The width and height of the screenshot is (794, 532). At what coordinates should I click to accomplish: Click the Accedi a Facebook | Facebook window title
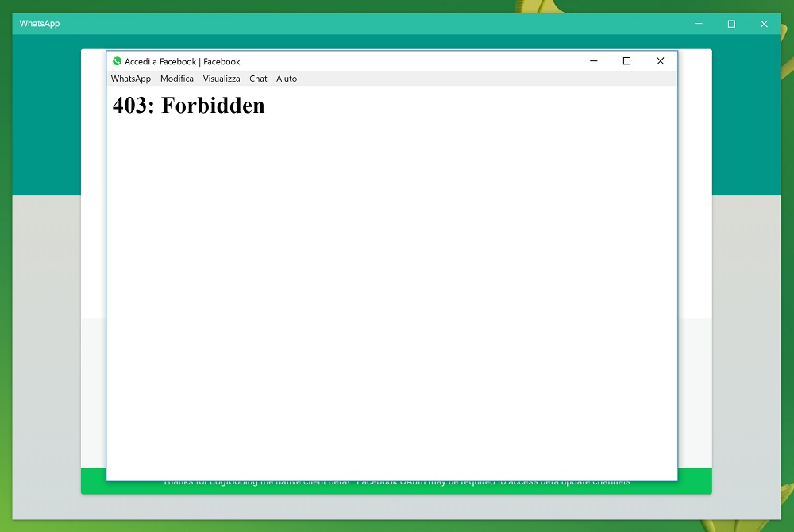point(183,61)
